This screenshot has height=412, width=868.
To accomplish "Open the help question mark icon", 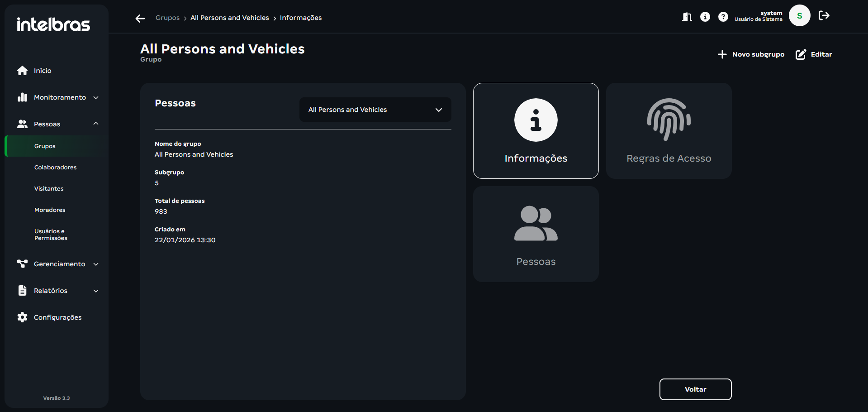I will (x=723, y=17).
